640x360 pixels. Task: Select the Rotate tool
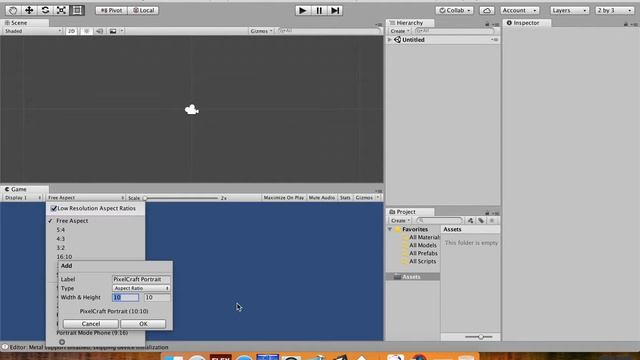coord(45,10)
